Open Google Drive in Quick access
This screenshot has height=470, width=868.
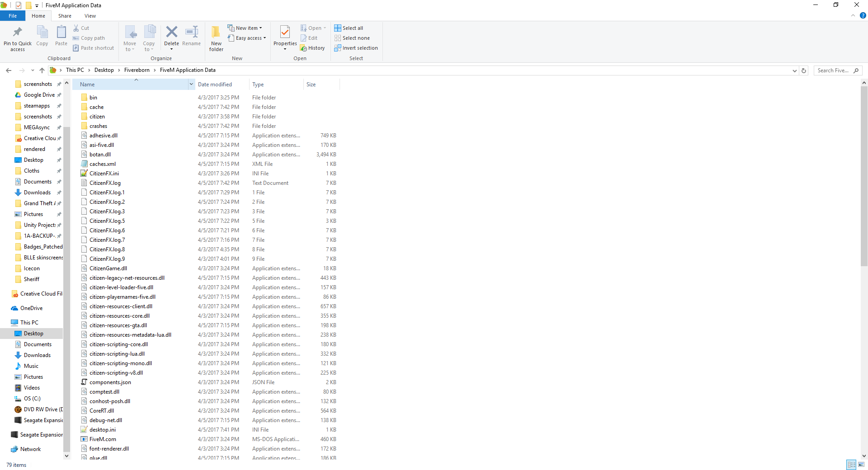[x=38, y=95]
